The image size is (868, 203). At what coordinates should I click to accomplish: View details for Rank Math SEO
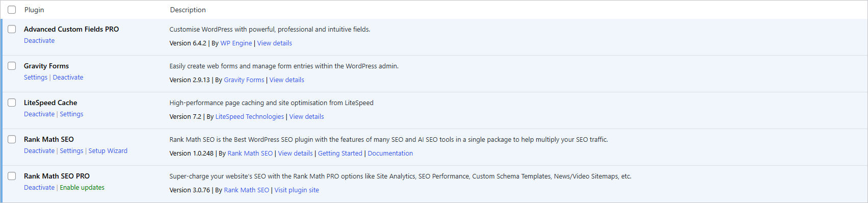(296, 154)
